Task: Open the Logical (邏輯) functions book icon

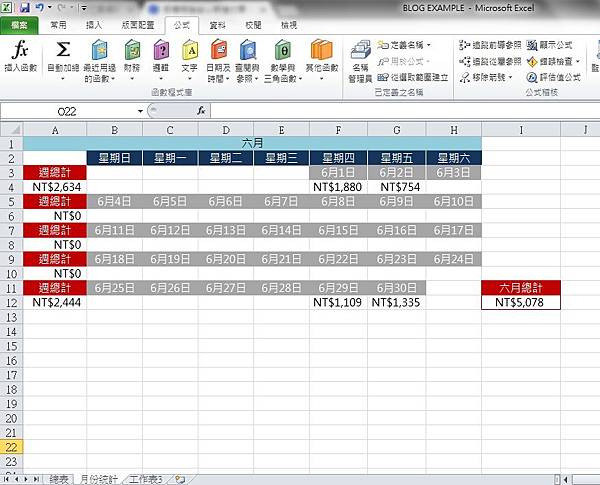Action: [x=161, y=50]
